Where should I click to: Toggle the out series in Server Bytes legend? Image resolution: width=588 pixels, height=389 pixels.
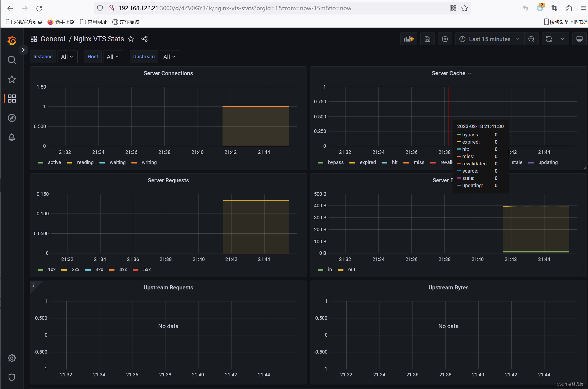pos(352,270)
